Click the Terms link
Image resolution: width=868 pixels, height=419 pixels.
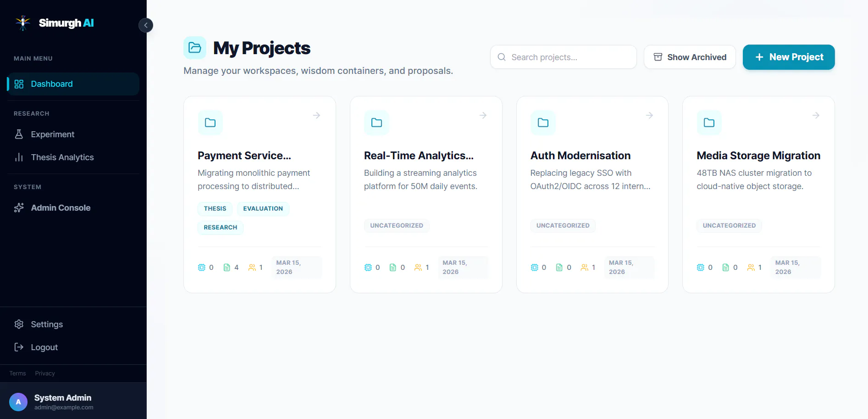click(x=17, y=374)
